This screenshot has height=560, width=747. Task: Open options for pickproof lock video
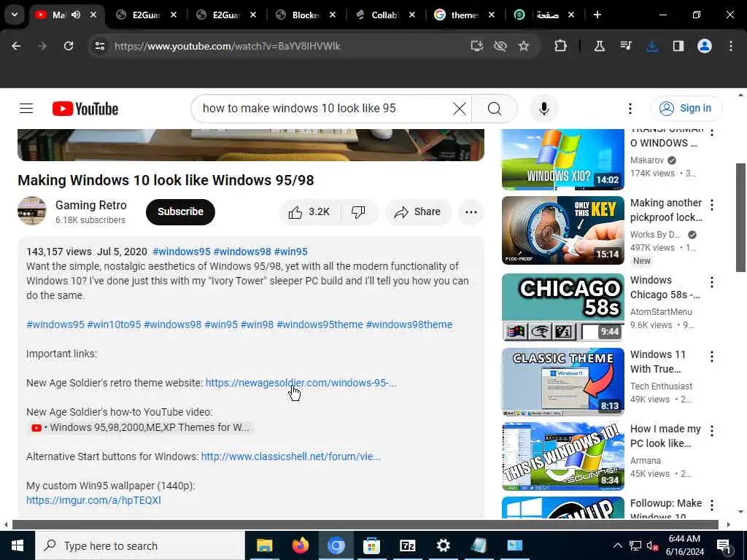pos(712,205)
